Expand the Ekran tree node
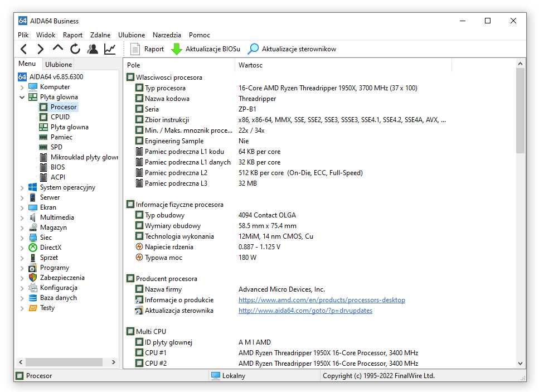The width and height of the screenshot is (539, 392). click(22, 207)
